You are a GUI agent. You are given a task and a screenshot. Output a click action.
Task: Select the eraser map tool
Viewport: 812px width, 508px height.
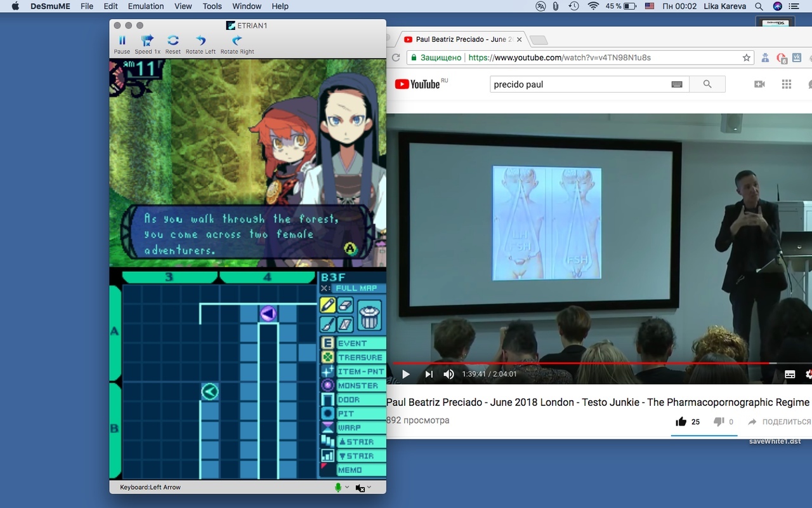[345, 305]
